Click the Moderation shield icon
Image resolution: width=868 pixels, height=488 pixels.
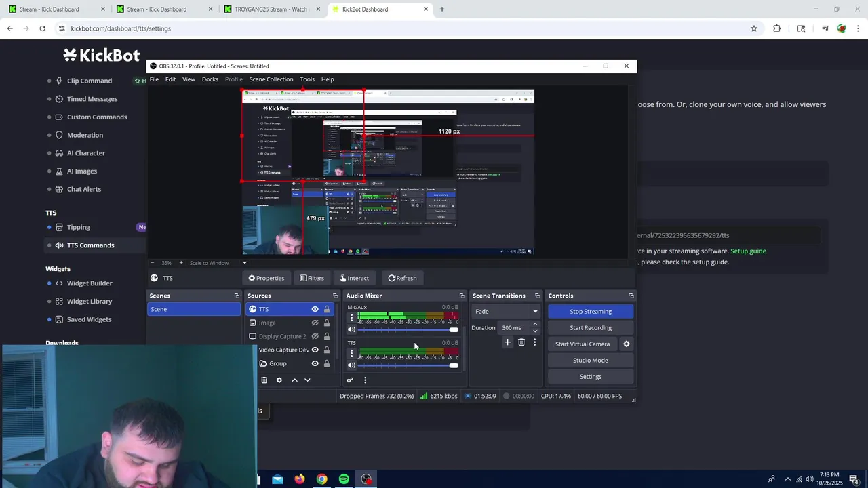tap(60, 135)
